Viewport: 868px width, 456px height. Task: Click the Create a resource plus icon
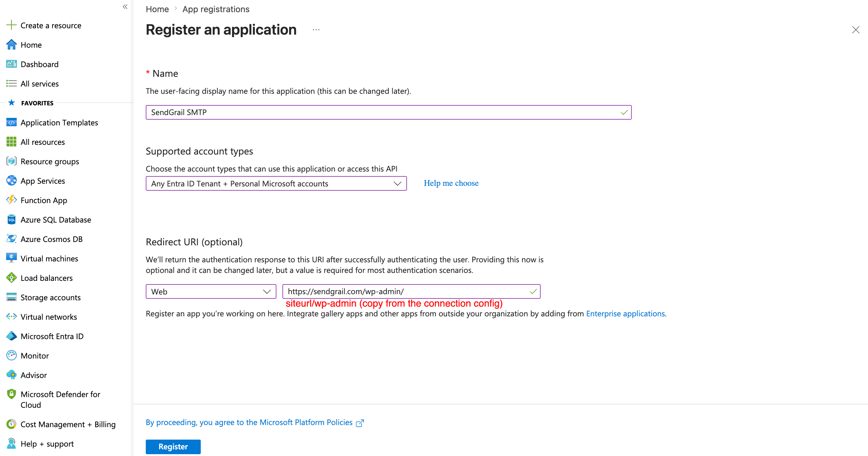pyautogui.click(x=11, y=25)
